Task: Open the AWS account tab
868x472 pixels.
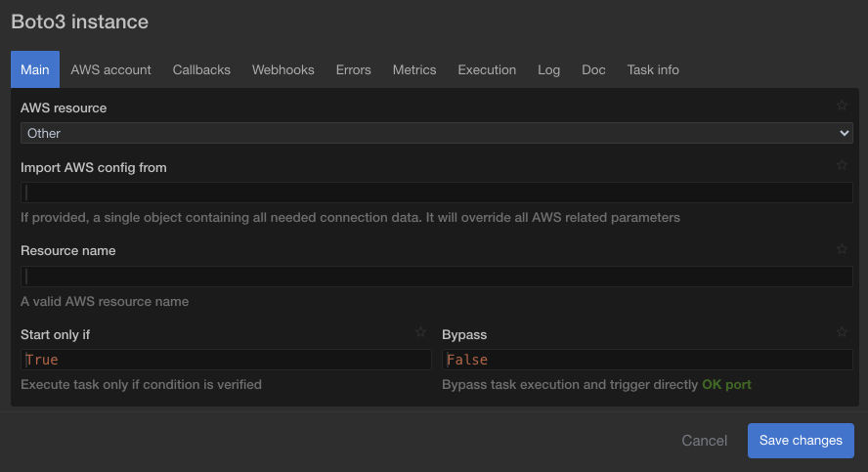Action: [110, 69]
